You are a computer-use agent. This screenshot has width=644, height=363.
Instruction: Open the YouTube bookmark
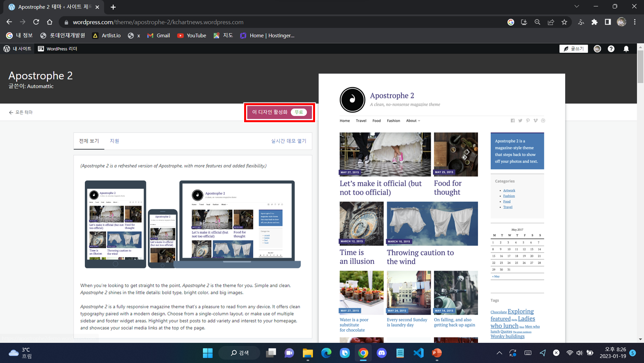[192, 35]
